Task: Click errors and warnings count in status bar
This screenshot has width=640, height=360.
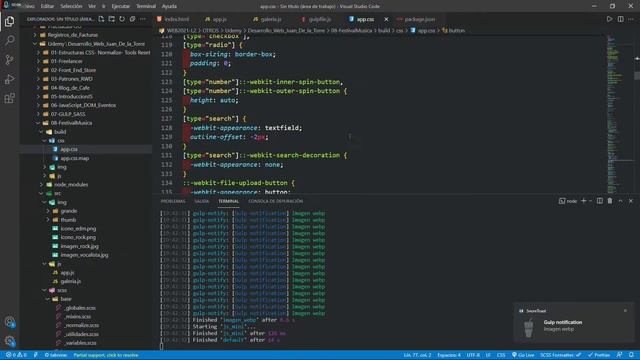Action: (x=16, y=355)
